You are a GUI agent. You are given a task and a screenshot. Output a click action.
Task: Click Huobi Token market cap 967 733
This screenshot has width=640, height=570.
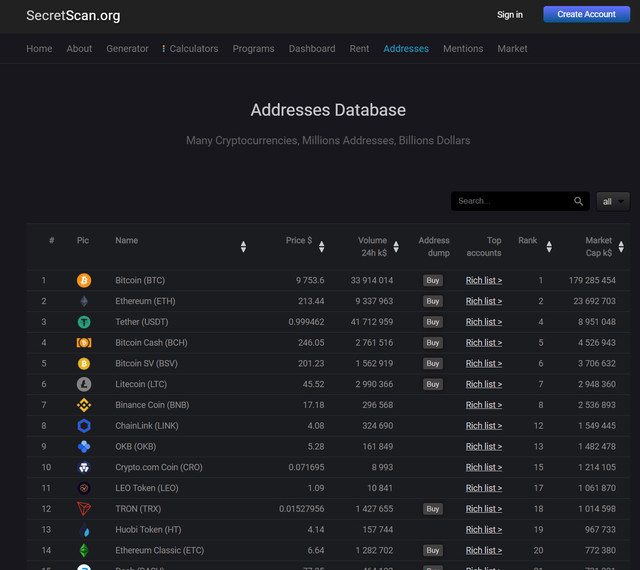click(600, 530)
